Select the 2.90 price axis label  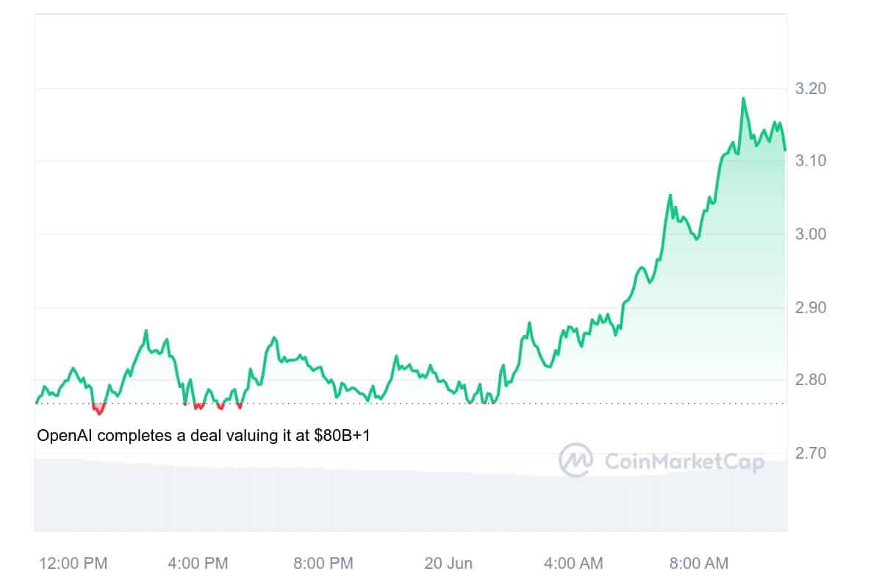[x=811, y=306]
